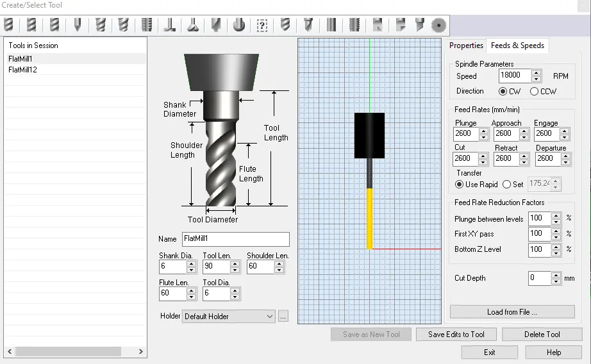591x364 pixels.
Task: Decrease Flute Len. with down arrow
Action: [191, 297]
